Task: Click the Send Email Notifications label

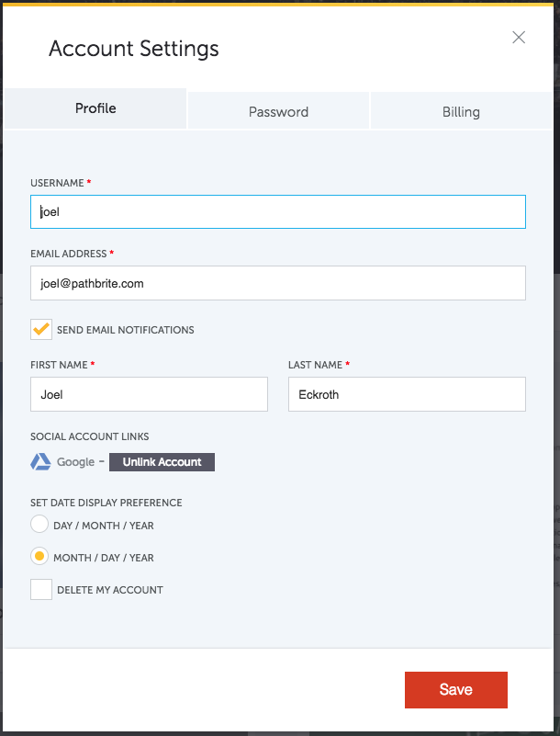Action: (x=125, y=330)
